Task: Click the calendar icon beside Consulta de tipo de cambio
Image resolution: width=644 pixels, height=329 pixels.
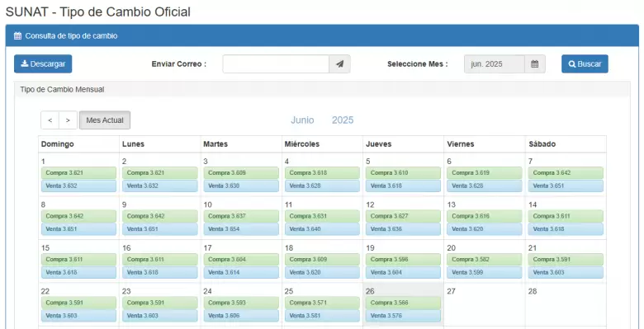Action: tap(17, 36)
